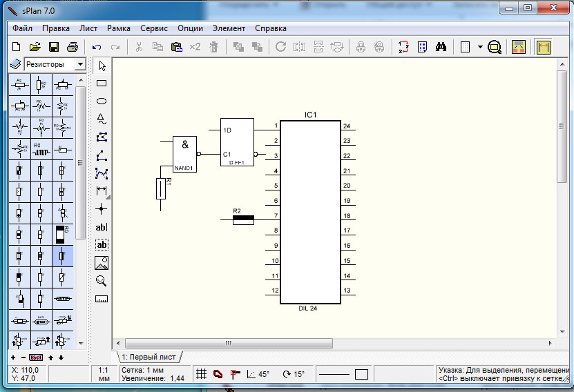Open the grid options dropdown arrow
This screenshot has height=392, width=574.
480,47
